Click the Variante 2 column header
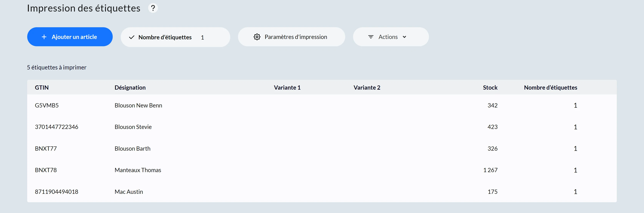The width and height of the screenshot is (644, 213). tap(367, 88)
